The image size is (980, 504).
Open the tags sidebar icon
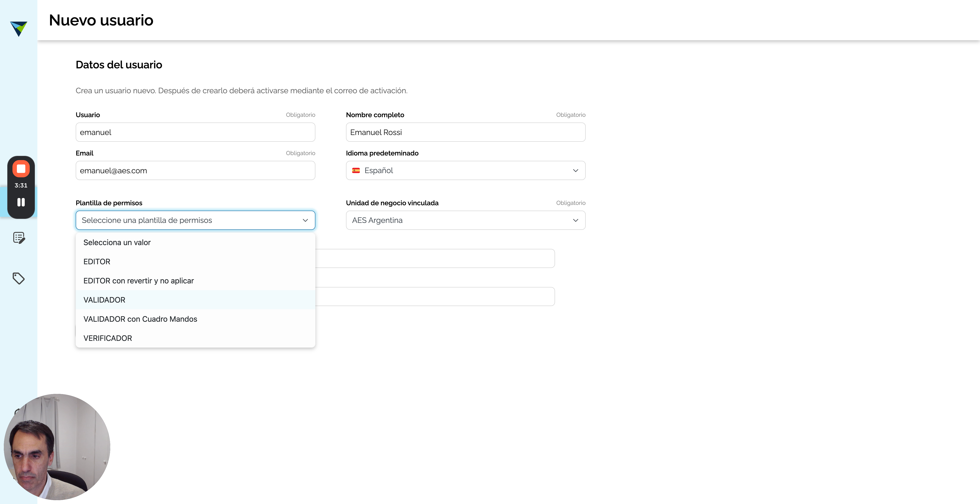coord(19,279)
